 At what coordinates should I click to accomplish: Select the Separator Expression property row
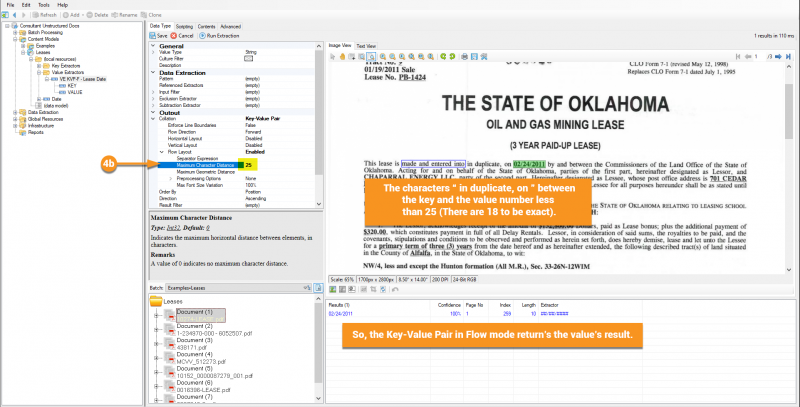(x=197, y=159)
